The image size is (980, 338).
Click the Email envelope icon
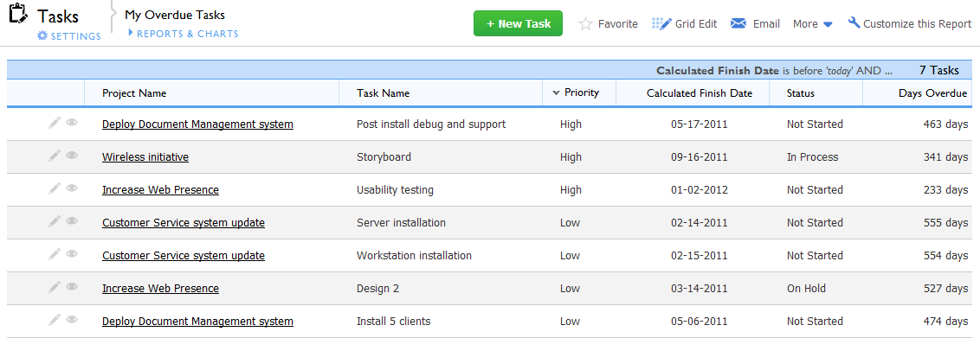click(x=738, y=23)
